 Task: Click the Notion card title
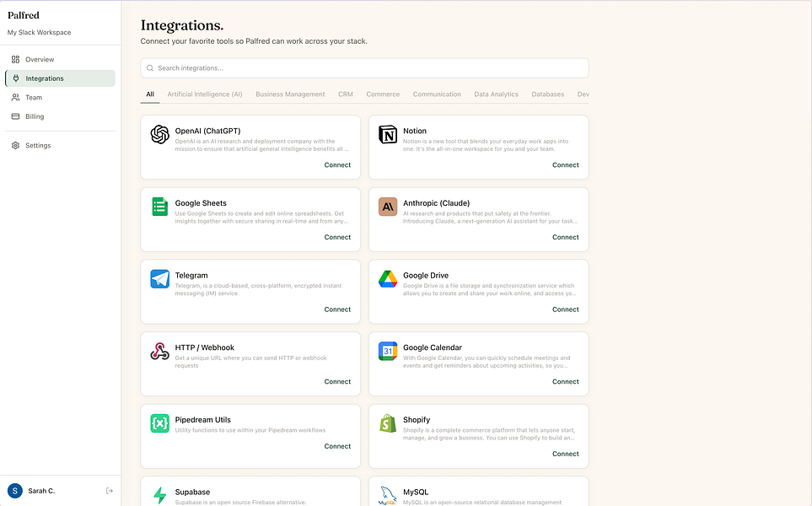[x=415, y=131]
